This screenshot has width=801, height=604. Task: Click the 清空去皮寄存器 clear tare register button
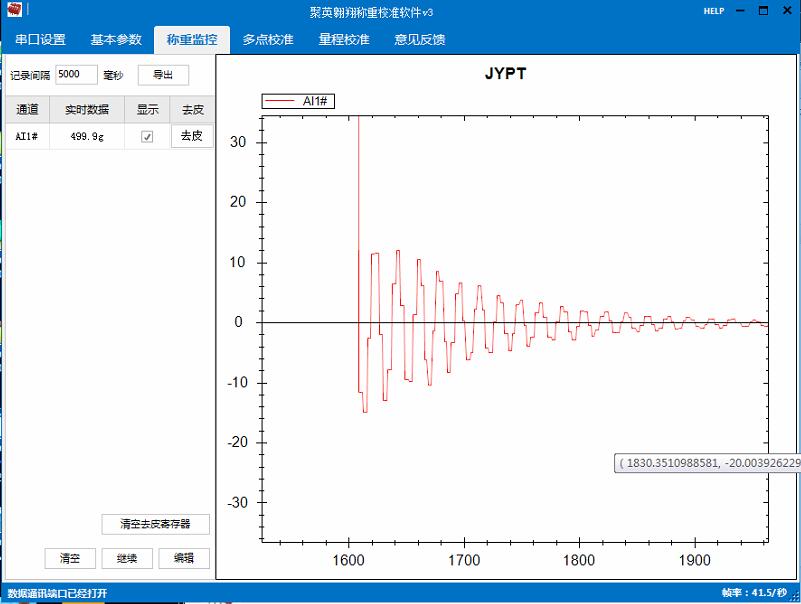click(155, 524)
